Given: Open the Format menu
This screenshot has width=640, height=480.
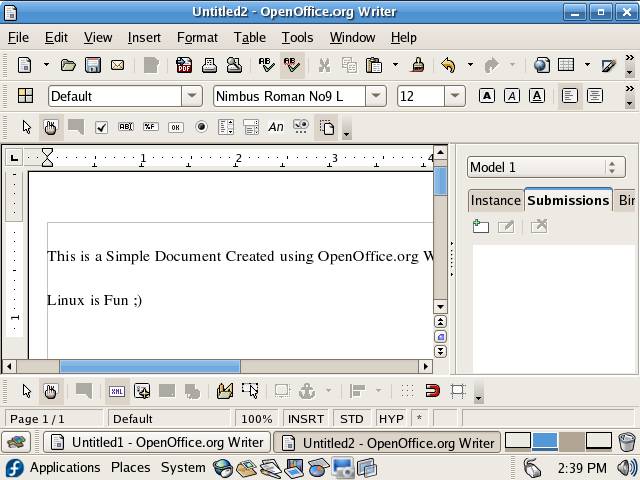Looking at the screenshot, I should 197,37.
